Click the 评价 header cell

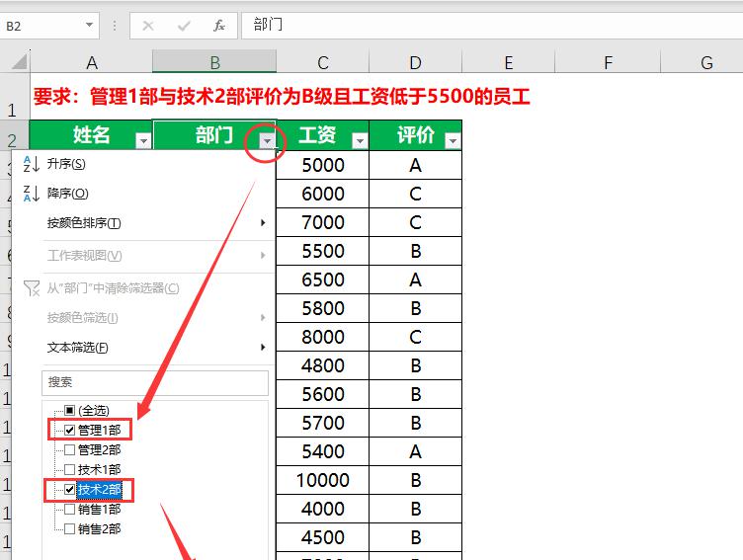[415, 135]
